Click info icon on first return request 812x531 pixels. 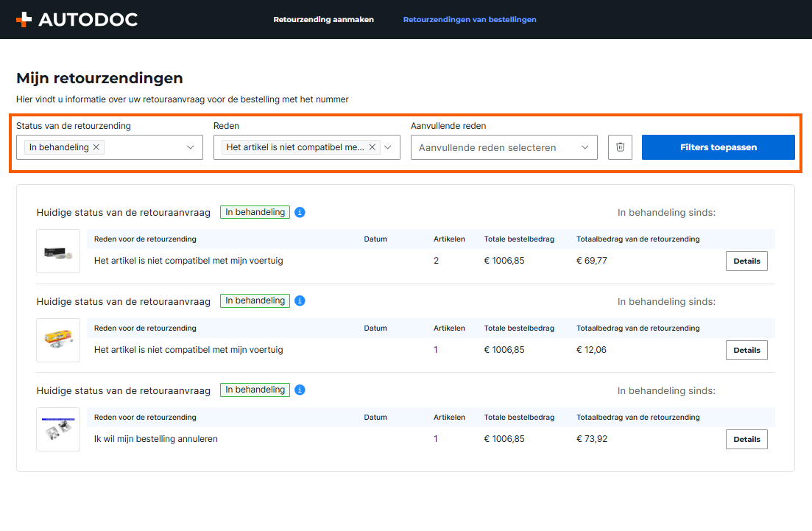click(x=300, y=213)
